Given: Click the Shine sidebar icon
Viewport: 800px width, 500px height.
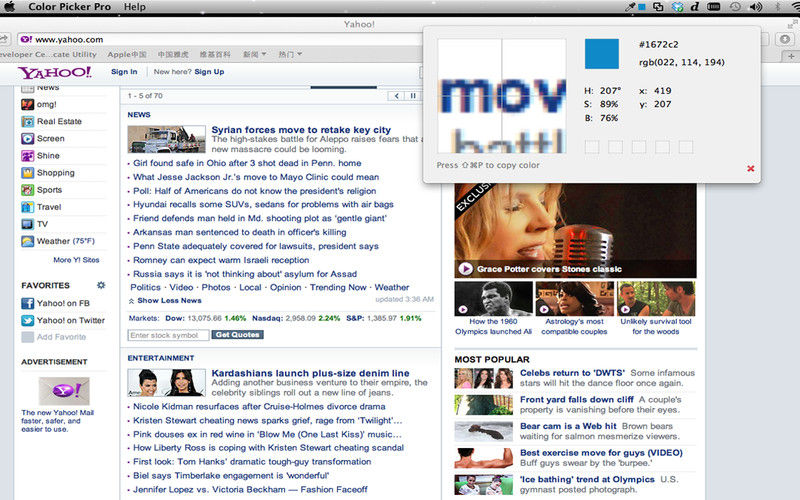Looking at the screenshot, I should [28, 156].
